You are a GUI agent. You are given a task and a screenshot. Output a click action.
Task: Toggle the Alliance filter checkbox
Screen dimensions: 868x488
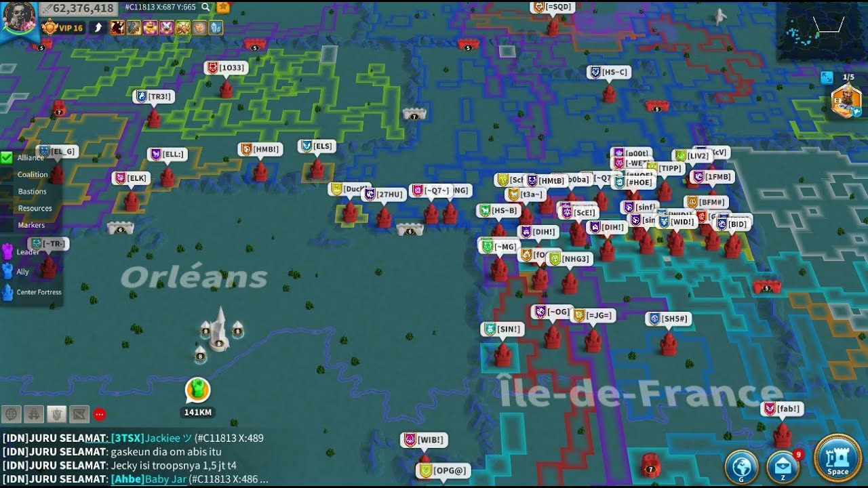[7, 157]
